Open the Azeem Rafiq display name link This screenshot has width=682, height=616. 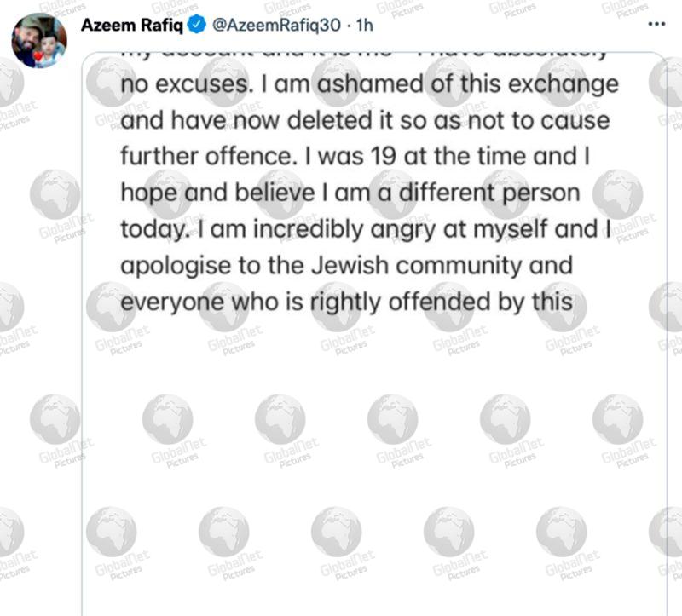coord(132,25)
